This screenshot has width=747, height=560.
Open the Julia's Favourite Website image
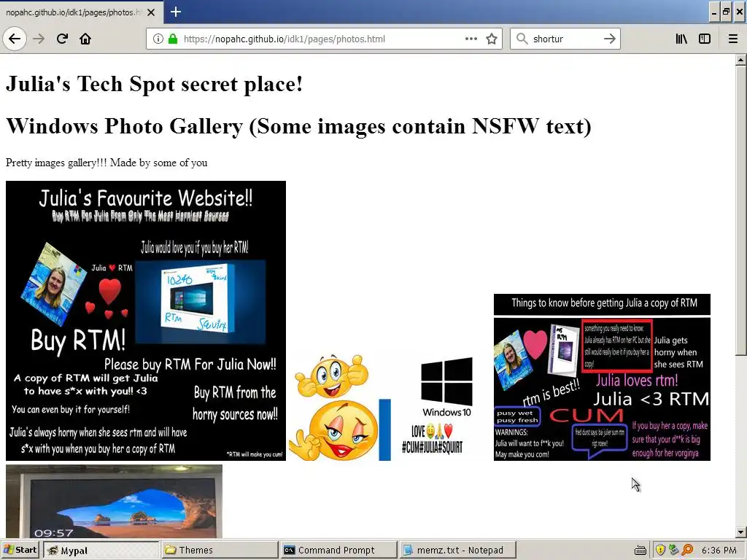pyautogui.click(x=146, y=321)
